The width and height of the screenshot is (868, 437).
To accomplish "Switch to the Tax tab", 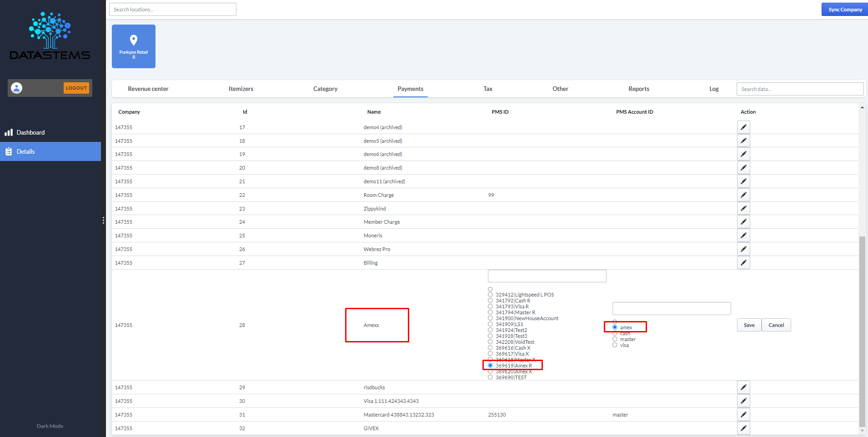I will 487,89.
